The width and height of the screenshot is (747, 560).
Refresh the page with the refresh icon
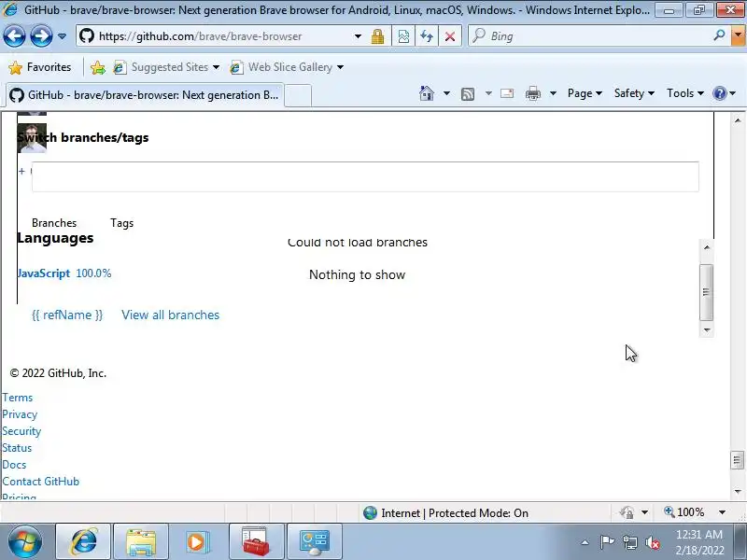pyautogui.click(x=427, y=36)
